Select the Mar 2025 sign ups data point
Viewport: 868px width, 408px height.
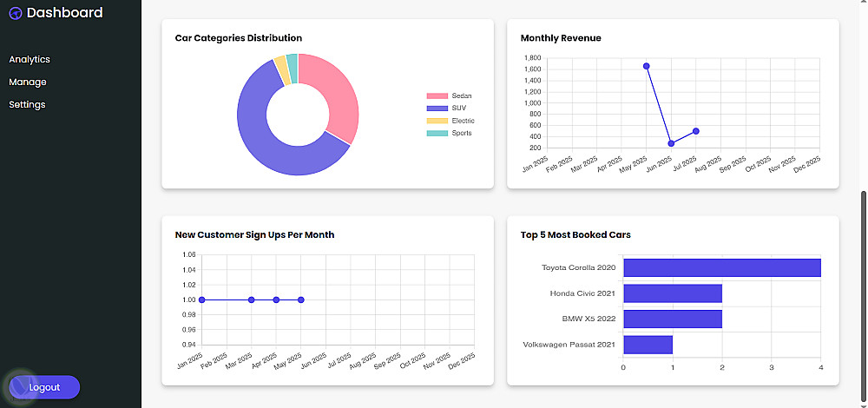click(x=252, y=300)
